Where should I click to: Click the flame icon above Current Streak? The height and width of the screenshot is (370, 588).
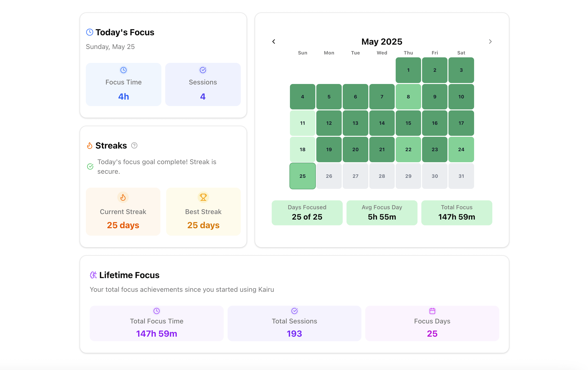tap(123, 197)
